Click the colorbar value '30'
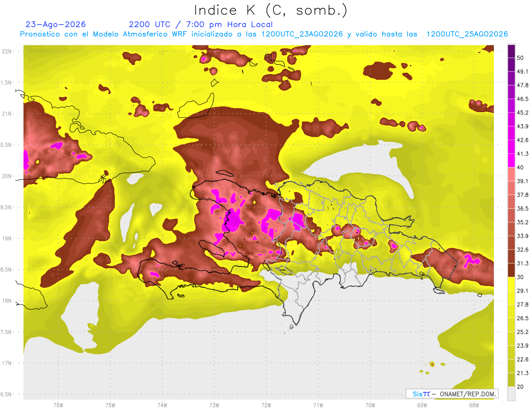Screen dimensions: 532x411 pos(520,277)
